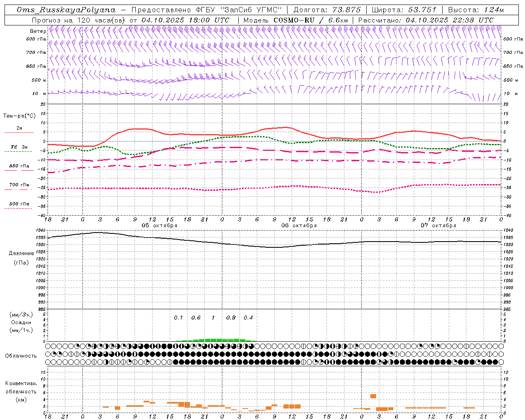Click the 05 октября date label

click(160, 225)
